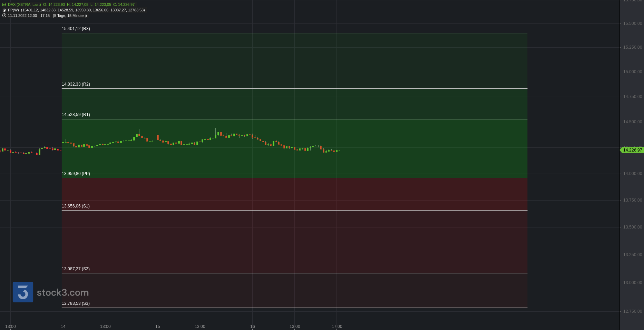Select the 15.401,12 (R3) resistance label

click(76, 29)
